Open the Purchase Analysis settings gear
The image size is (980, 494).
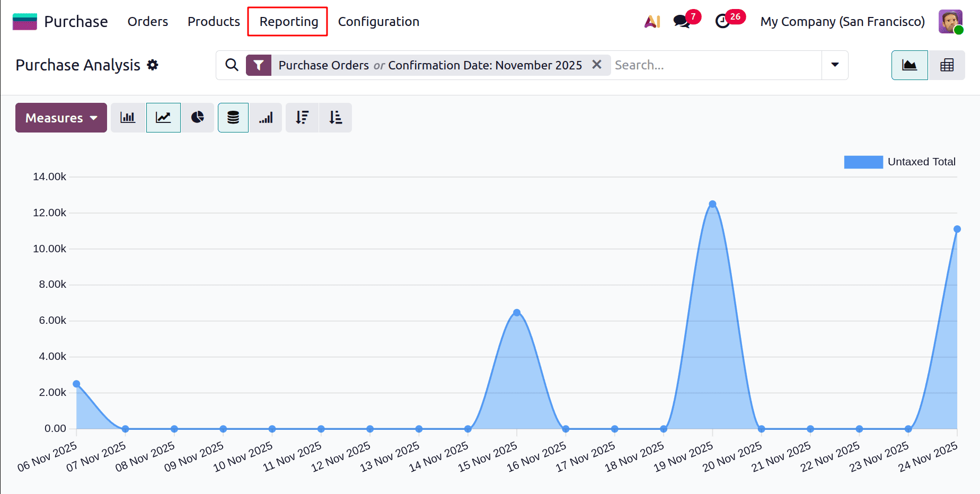(153, 65)
